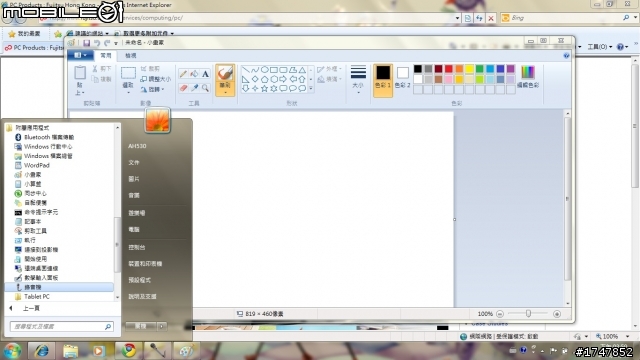
Task: Click Start menu search programs field
Action: coord(61,327)
